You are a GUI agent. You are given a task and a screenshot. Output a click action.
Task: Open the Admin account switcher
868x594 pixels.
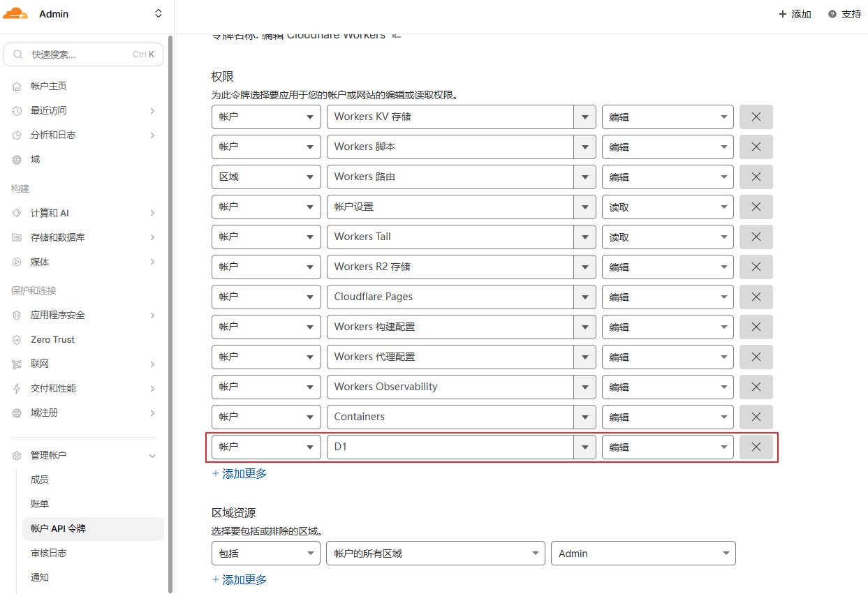158,14
